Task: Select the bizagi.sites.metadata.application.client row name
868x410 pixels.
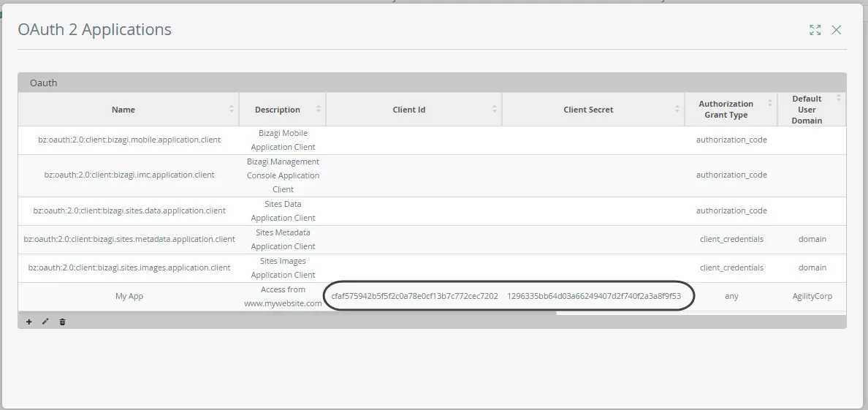Action: coord(129,239)
